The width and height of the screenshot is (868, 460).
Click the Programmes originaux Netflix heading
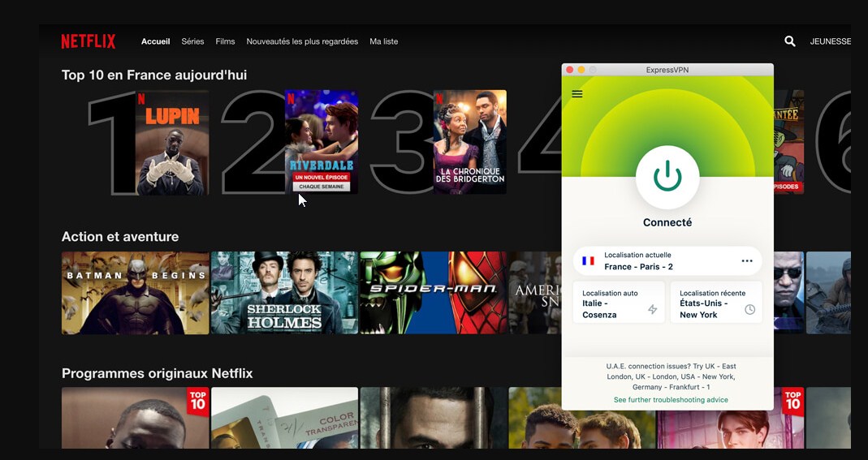tap(158, 373)
